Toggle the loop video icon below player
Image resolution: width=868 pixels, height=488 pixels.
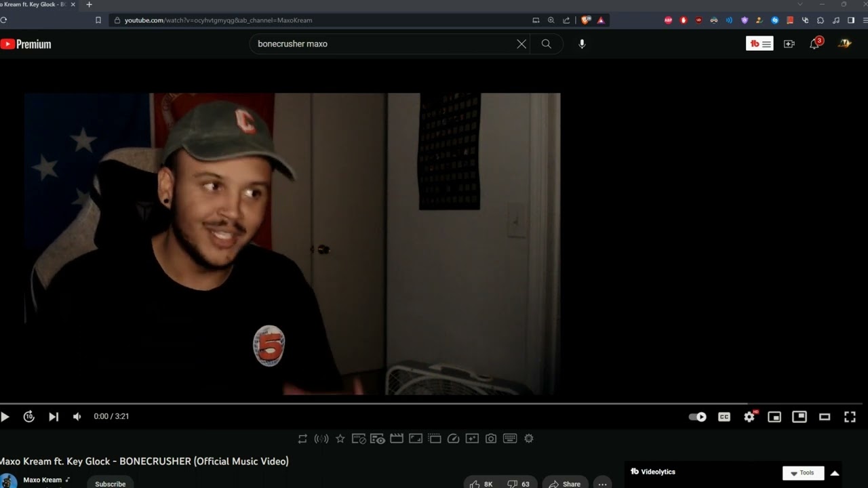pos(302,439)
